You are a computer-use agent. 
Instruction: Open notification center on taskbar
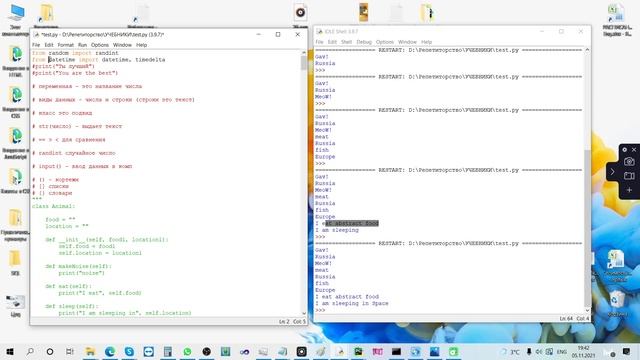point(626,351)
